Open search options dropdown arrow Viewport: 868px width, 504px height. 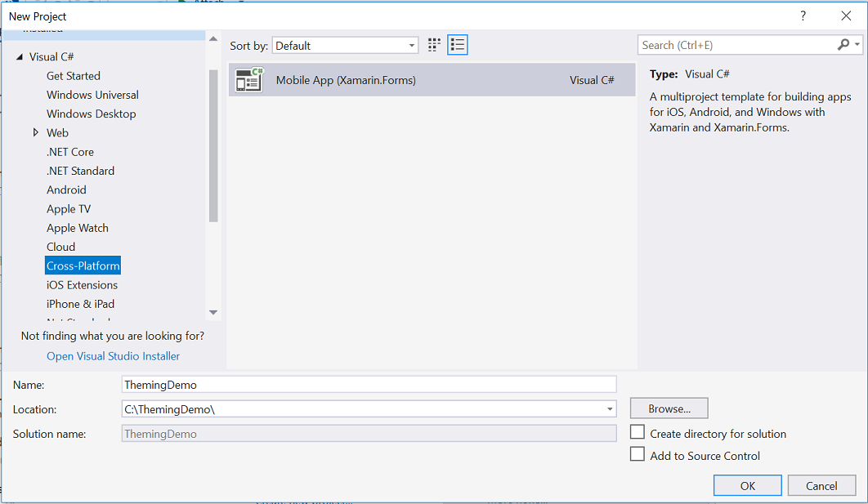pyautogui.click(x=857, y=45)
